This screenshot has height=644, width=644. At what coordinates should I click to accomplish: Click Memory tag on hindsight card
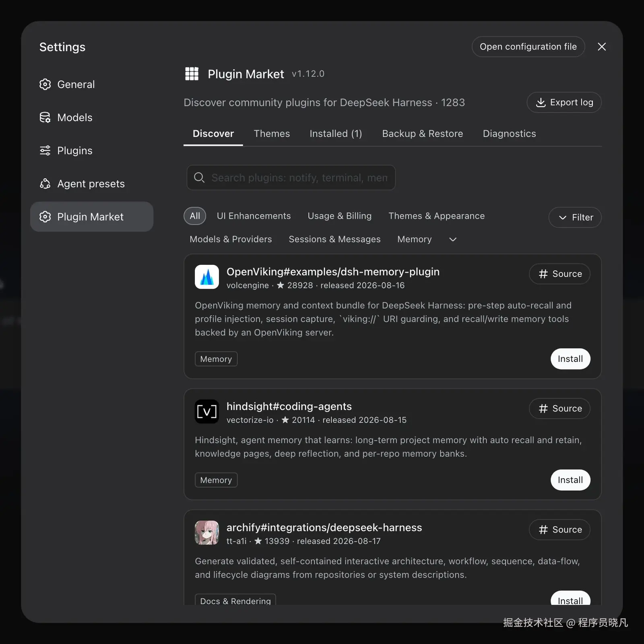pyautogui.click(x=216, y=480)
